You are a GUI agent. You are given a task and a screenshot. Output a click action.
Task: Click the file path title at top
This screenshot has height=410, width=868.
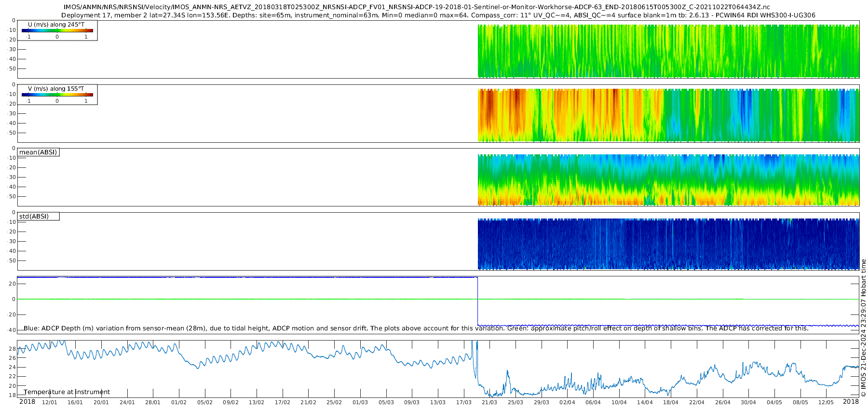point(417,7)
